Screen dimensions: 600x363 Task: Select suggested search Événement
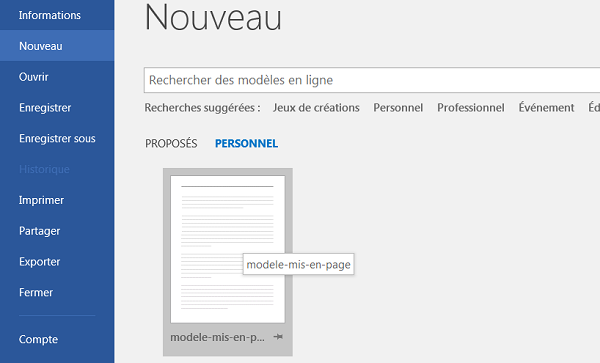tap(546, 108)
